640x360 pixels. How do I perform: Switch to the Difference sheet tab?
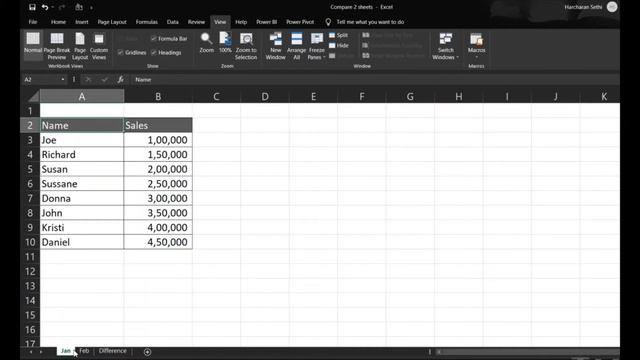point(113,351)
